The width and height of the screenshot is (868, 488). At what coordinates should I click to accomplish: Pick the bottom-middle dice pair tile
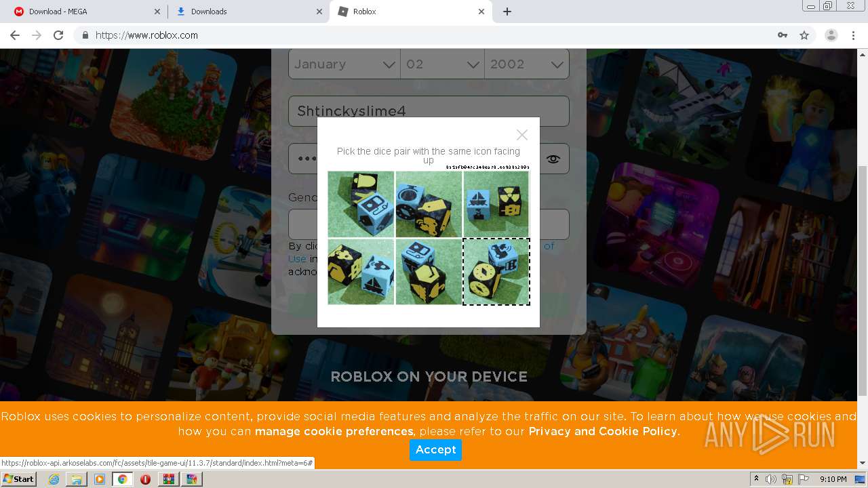429,271
